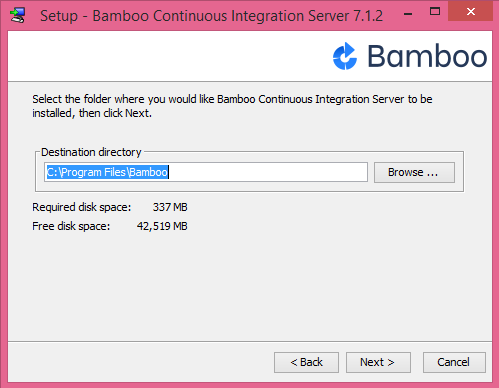Cancel the Bamboo installation
499x388 pixels.
pyautogui.click(x=454, y=362)
